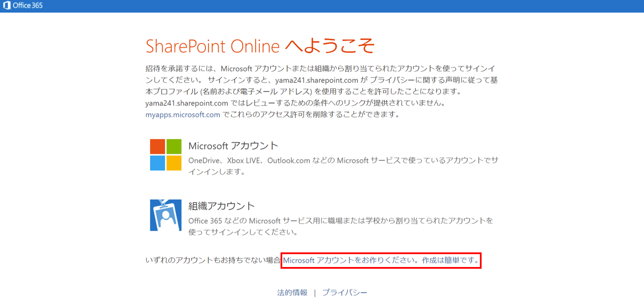Open the Microsoft アカウントをお作りください link
Viewport: 644px width, 307px height.
click(381, 260)
